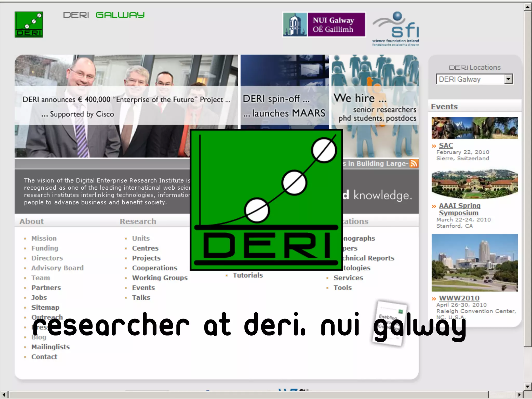Click the Enabling Networked Knowledge booklet image
This screenshot has width=532, height=399.
coord(390,323)
